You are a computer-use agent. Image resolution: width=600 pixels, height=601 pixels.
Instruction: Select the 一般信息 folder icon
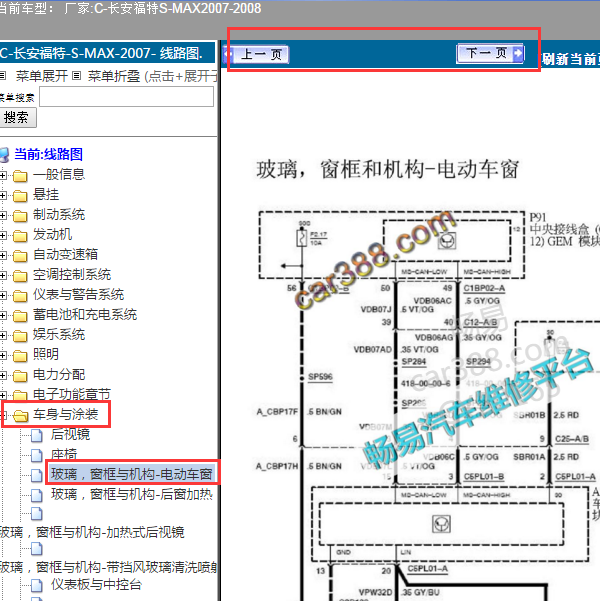coord(20,176)
